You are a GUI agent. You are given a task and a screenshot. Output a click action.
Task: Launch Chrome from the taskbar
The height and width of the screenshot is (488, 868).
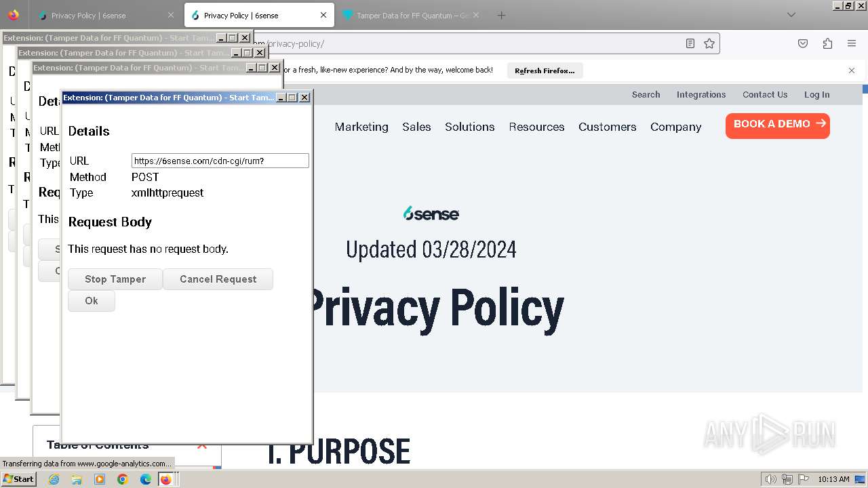click(123, 479)
